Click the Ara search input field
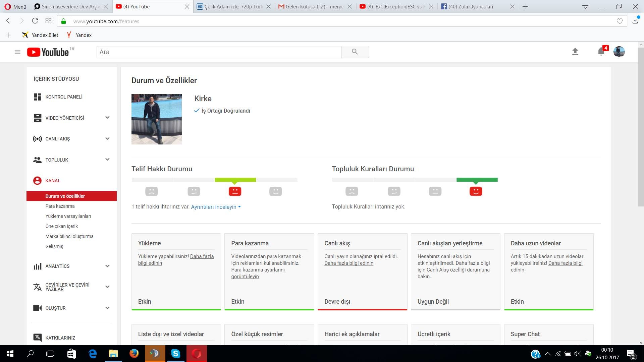644x362 pixels. (x=219, y=52)
